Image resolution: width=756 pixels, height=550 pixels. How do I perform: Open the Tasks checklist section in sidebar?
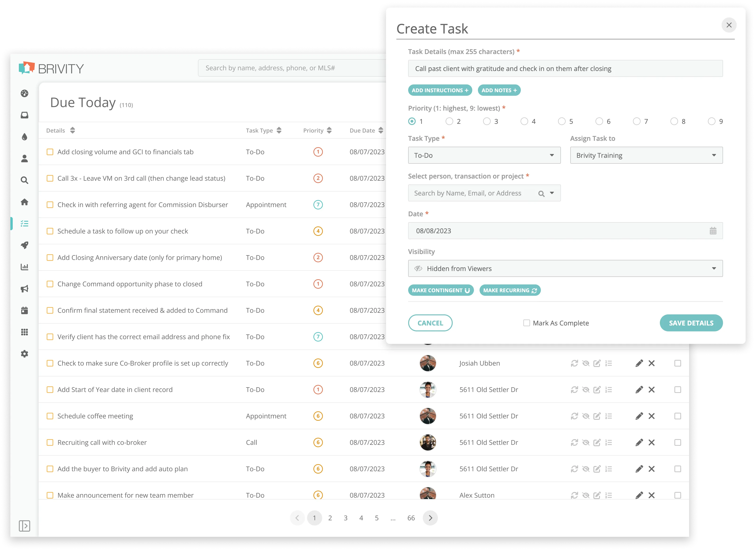pyautogui.click(x=24, y=224)
